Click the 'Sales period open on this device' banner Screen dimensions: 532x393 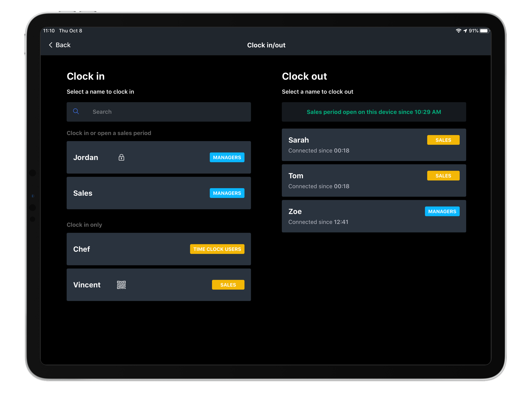coord(374,112)
